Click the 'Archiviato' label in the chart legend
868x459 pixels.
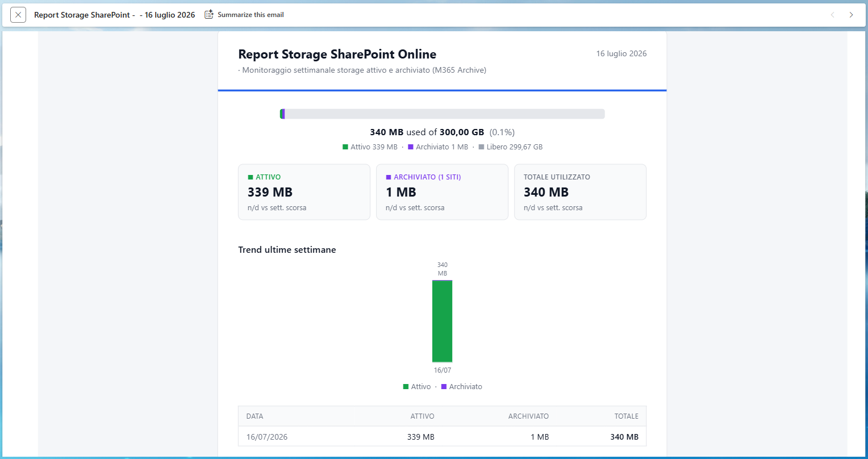pos(466,387)
